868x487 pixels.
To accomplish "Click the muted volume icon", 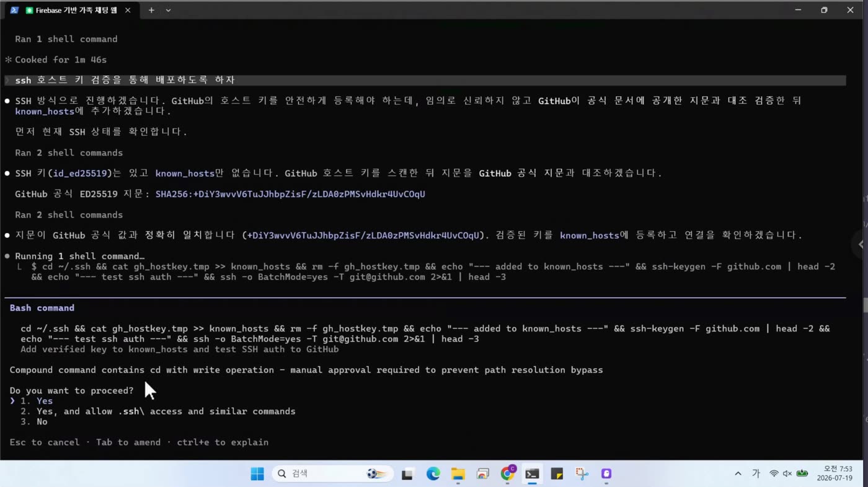I will (787, 474).
